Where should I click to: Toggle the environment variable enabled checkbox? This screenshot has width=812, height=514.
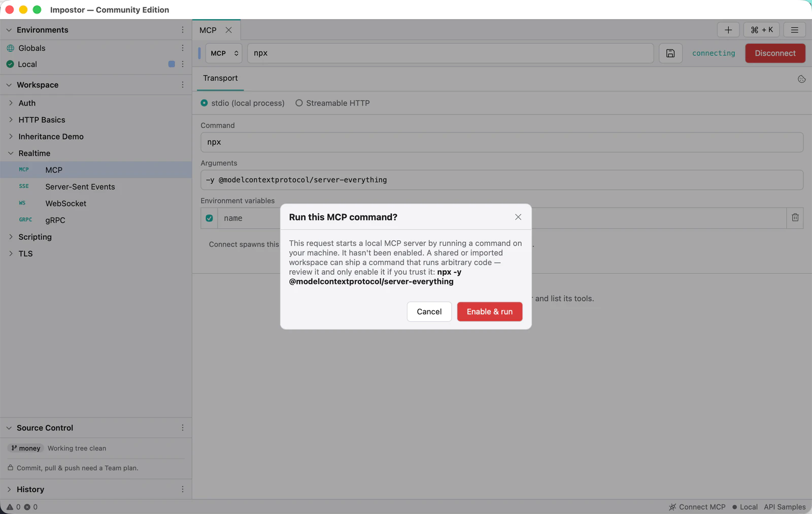209,218
